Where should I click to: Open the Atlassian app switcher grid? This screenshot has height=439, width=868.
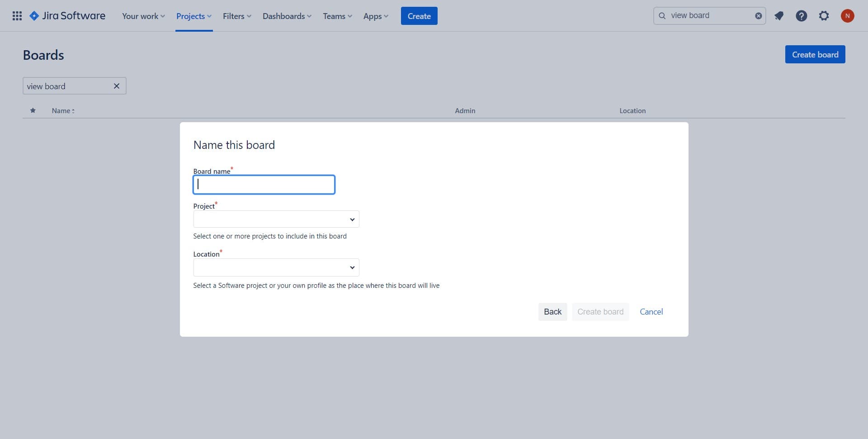coord(17,15)
